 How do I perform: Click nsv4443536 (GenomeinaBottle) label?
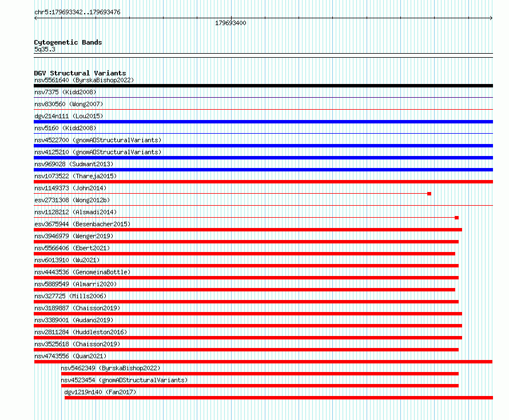tap(82, 272)
